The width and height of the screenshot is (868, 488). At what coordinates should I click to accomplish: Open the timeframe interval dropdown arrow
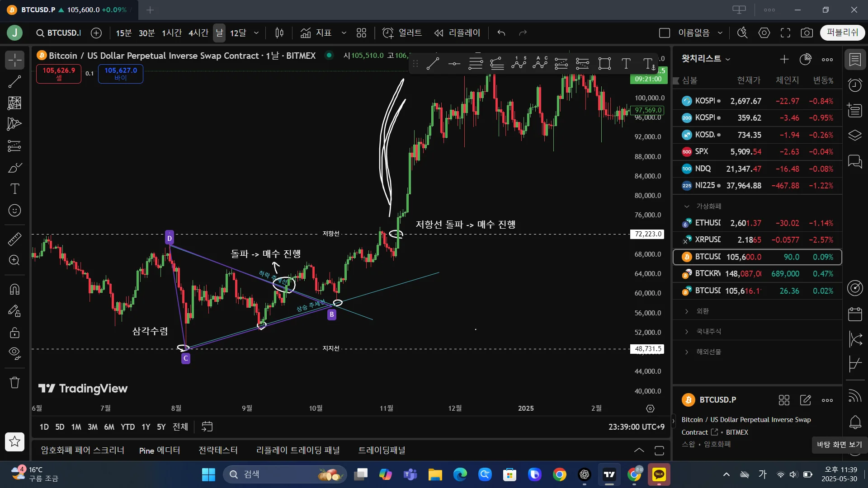tap(256, 33)
